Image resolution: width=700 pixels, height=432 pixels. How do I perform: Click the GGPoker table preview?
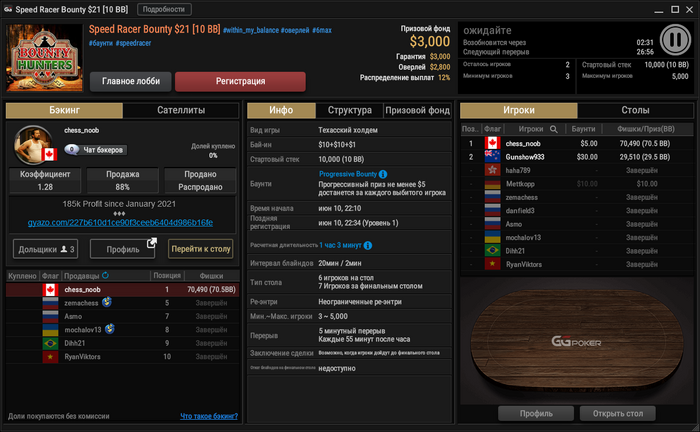tap(577, 339)
